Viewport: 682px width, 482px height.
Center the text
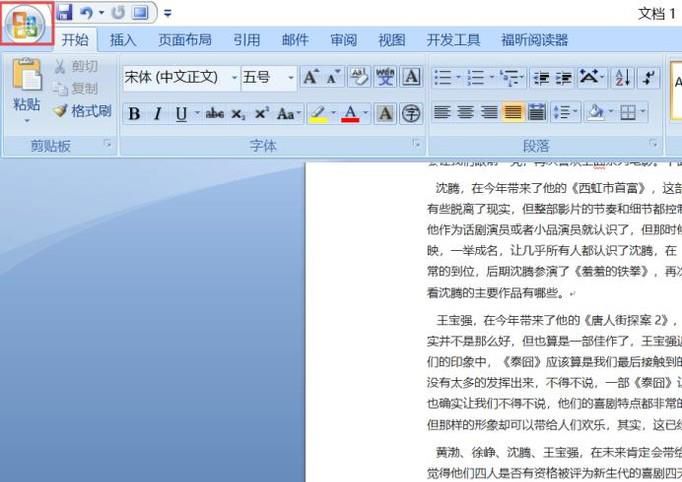point(465,113)
